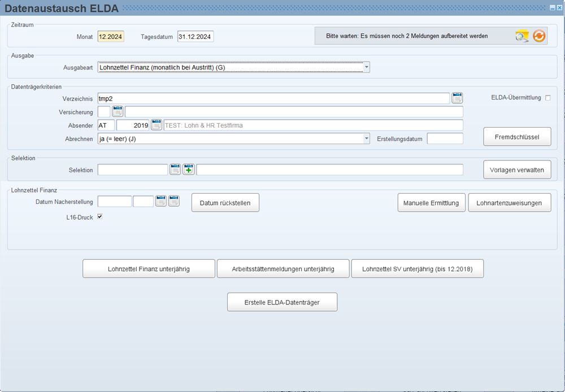Click the Lohnartenzuweisungen button
565x392 pixels.
[510, 203]
